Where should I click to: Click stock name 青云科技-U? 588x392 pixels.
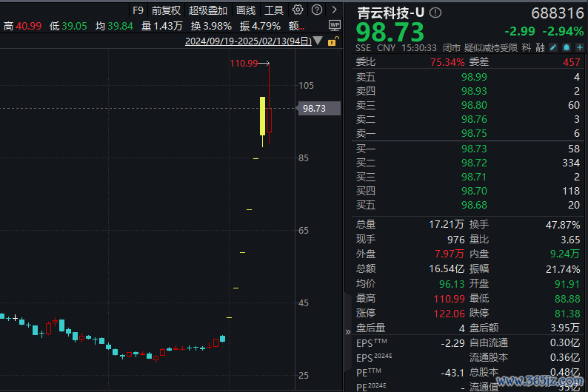click(x=390, y=13)
